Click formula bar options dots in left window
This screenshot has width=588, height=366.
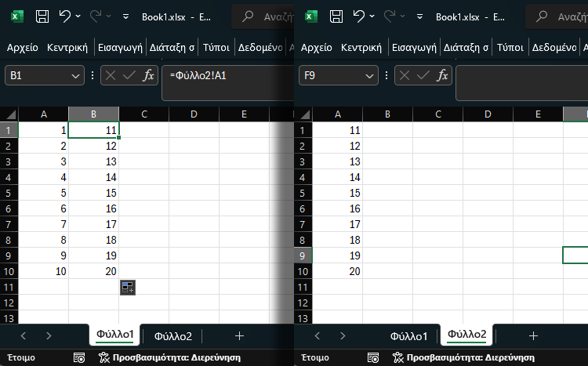93,76
